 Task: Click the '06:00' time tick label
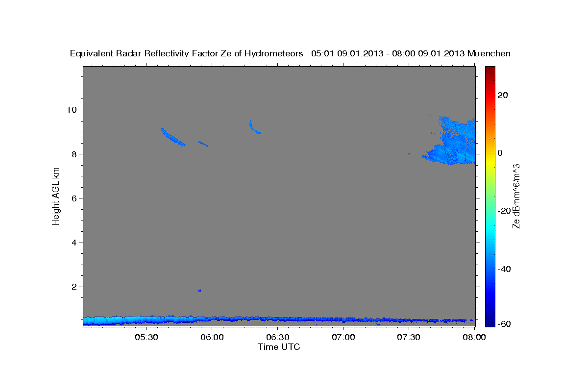click(x=212, y=338)
